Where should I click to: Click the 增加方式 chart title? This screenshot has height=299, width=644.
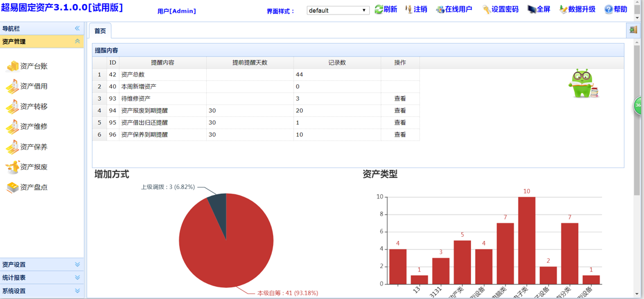click(x=112, y=175)
